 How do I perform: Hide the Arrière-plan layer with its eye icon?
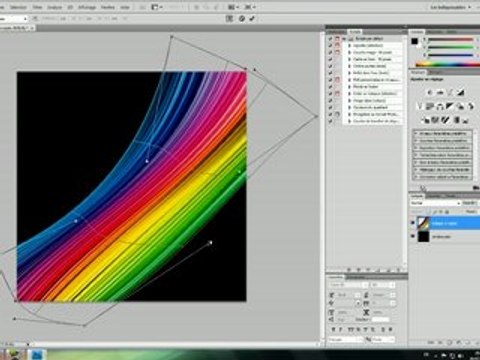coord(413,236)
